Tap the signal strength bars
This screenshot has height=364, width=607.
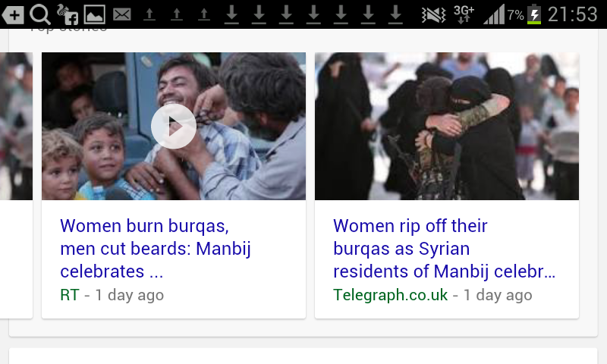(x=495, y=14)
